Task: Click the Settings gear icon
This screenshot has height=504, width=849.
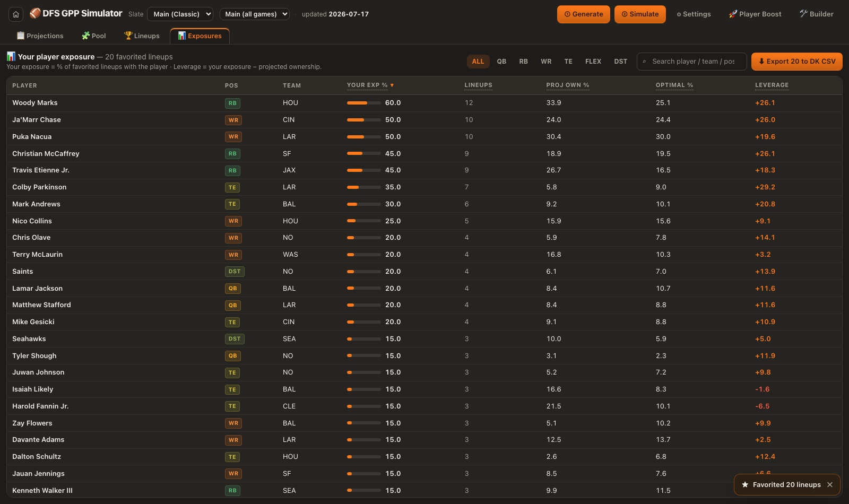Action: tap(679, 14)
